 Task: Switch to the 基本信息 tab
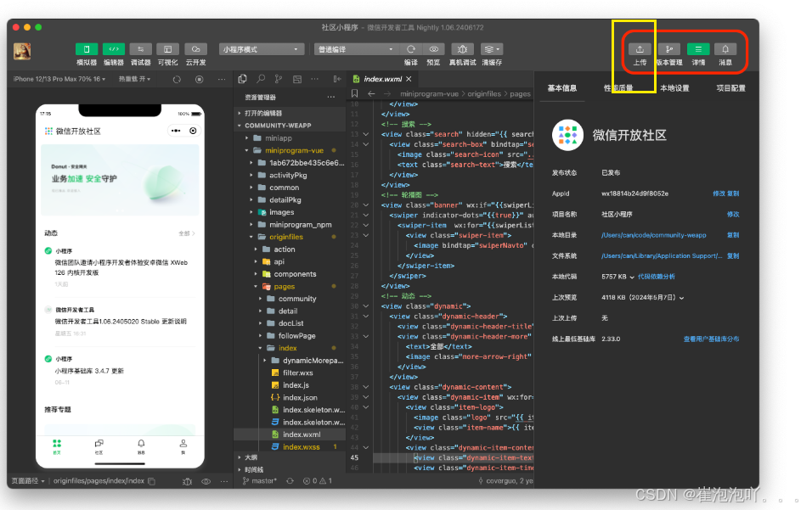tap(562, 88)
